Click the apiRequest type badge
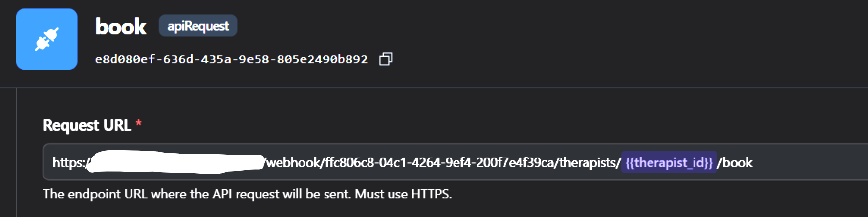This screenshot has width=868, height=217. [198, 26]
